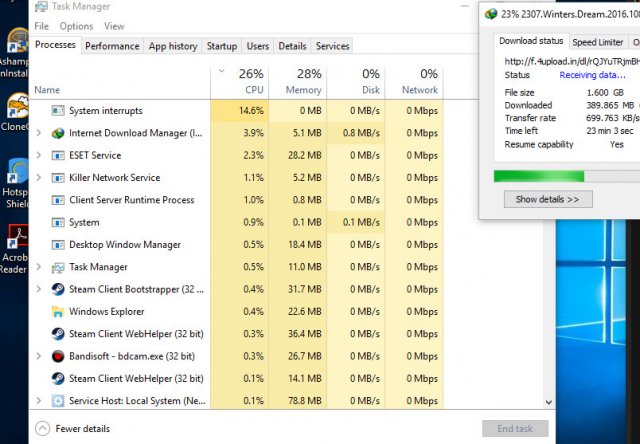Expand the Killer Network Service row

coord(38,178)
